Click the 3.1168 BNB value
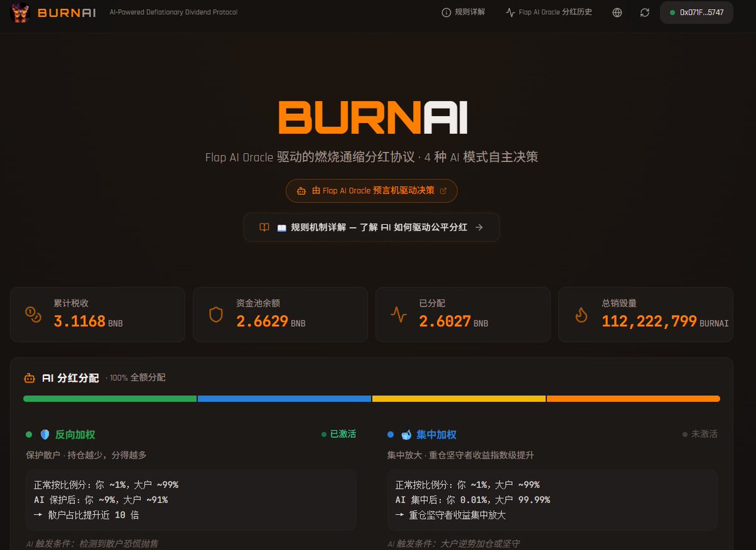Image resolution: width=756 pixels, height=550 pixels. pos(88,321)
